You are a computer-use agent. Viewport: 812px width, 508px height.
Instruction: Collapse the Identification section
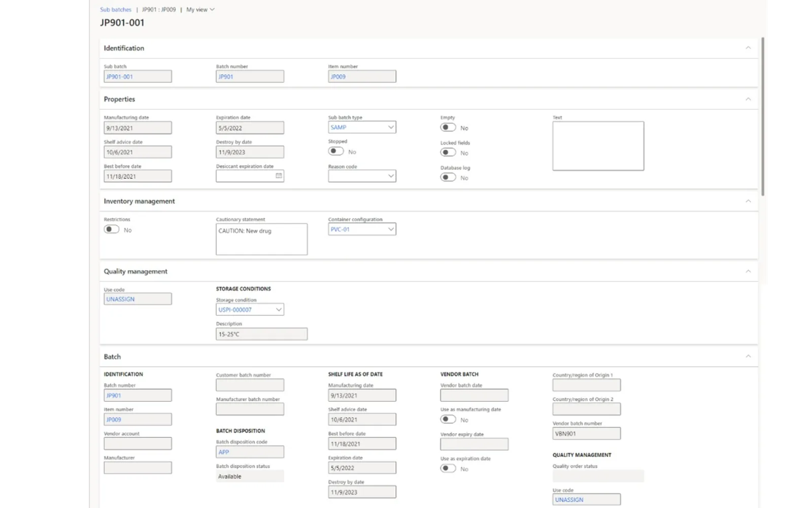(x=748, y=48)
